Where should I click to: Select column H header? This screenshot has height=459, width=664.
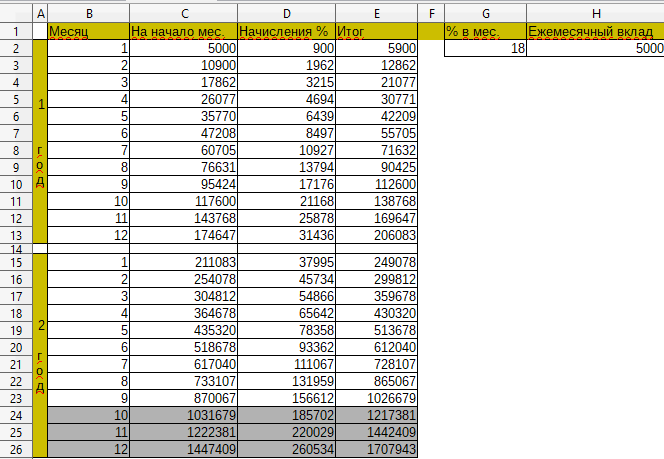595,14
